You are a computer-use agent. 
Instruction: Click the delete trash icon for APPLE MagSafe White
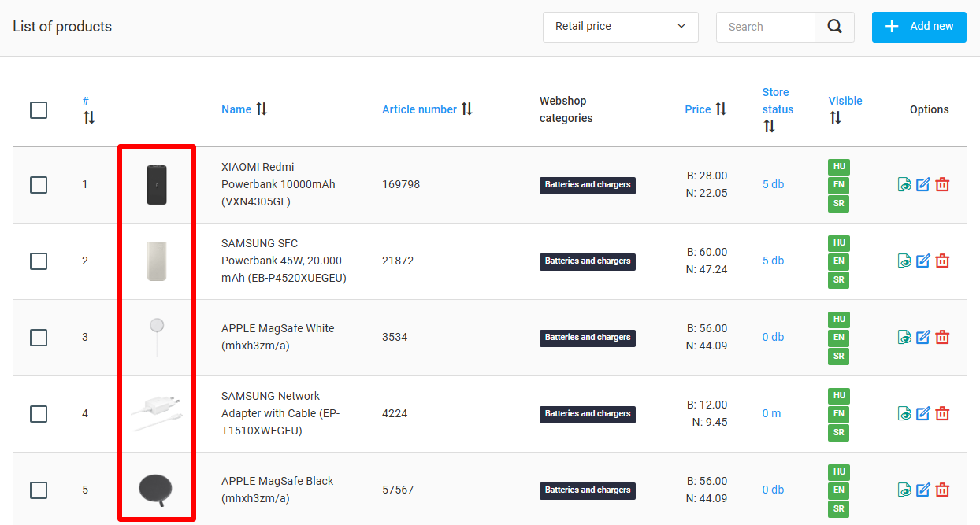point(942,337)
